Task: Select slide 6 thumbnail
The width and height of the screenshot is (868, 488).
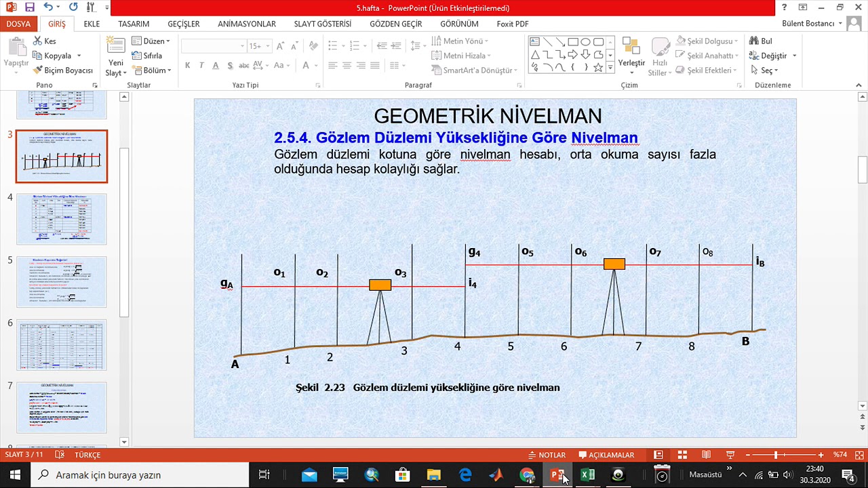Action: point(61,345)
